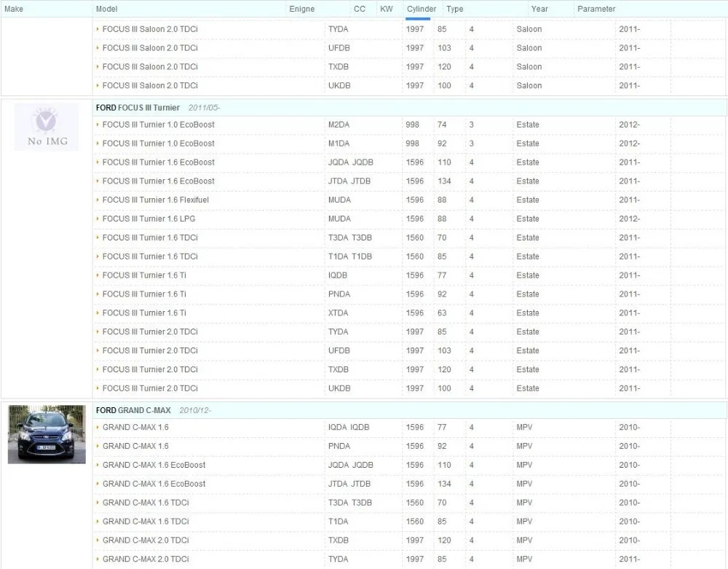The width and height of the screenshot is (728, 569).
Task: Open FOCUS III Saloon 2.0 TDCi TYDA row
Action: point(409,29)
